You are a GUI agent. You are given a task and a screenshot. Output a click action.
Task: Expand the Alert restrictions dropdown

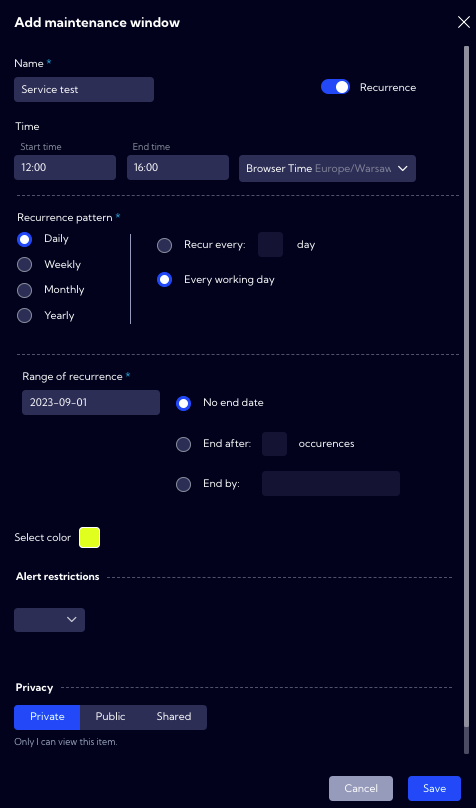[x=49, y=619]
